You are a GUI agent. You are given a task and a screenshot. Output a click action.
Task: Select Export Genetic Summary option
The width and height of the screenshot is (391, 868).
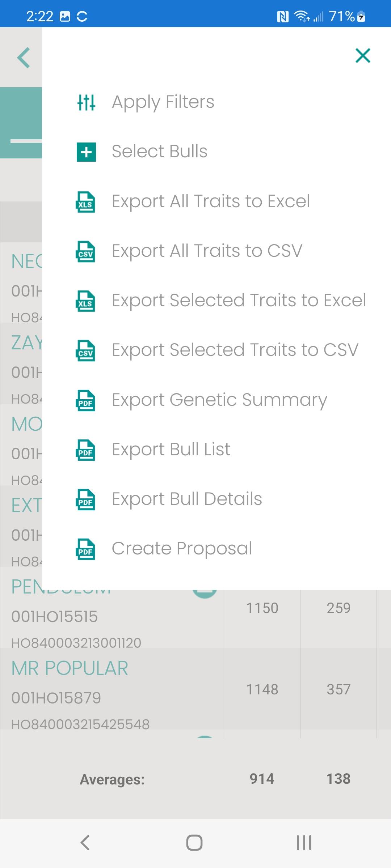(219, 400)
